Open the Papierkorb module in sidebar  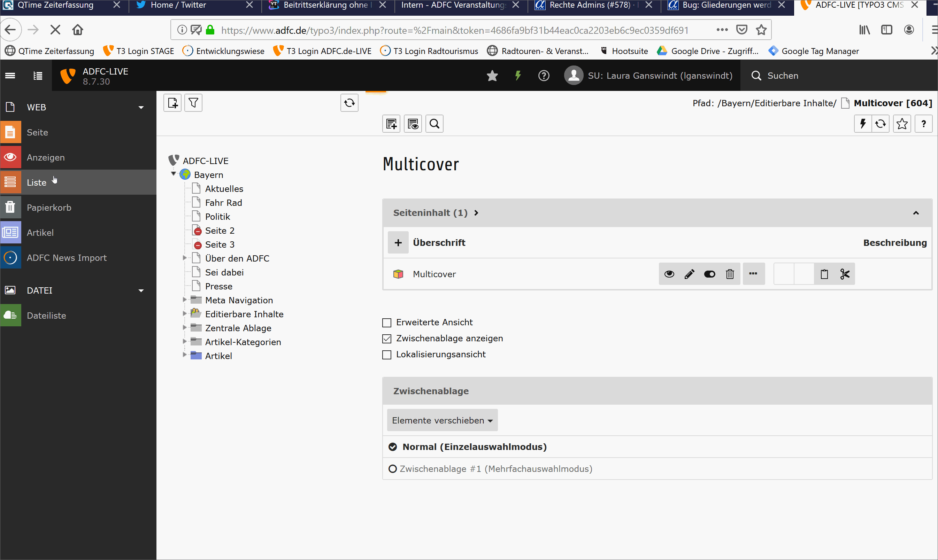pyautogui.click(x=49, y=208)
